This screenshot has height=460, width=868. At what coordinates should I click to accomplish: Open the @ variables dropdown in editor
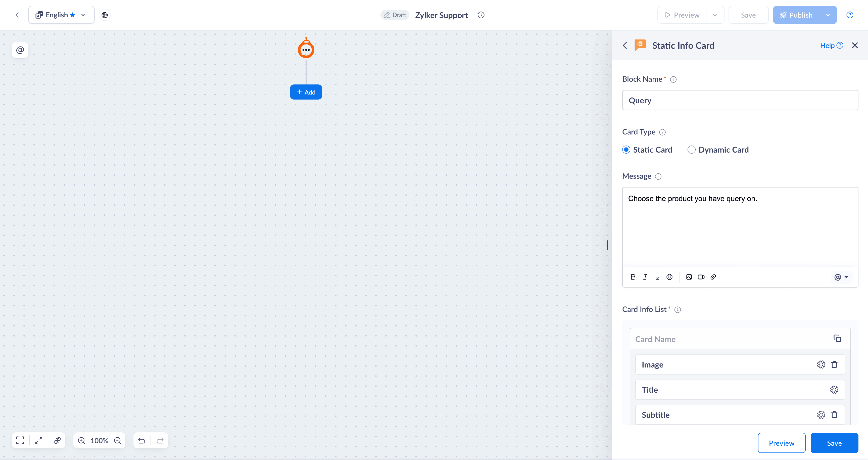pyautogui.click(x=841, y=277)
